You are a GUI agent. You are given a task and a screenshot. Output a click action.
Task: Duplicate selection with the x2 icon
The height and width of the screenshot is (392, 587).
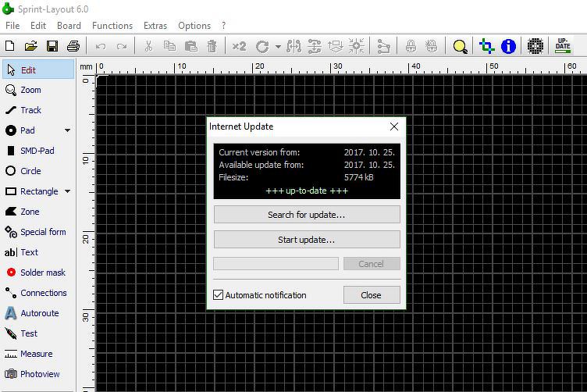pyautogui.click(x=239, y=46)
